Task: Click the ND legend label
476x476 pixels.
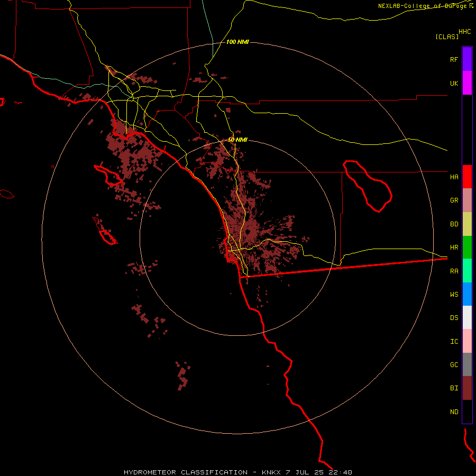Action: [454, 412]
